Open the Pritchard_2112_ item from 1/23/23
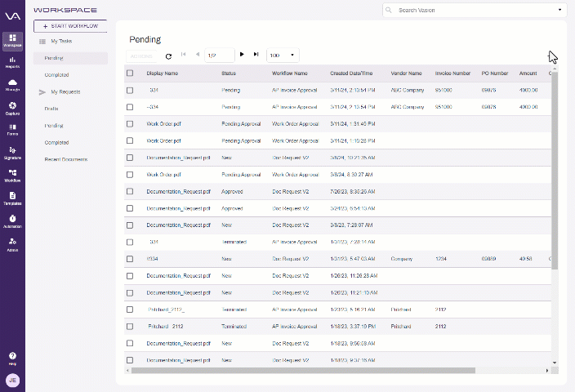The width and height of the screenshot is (575, 392). 166,310
